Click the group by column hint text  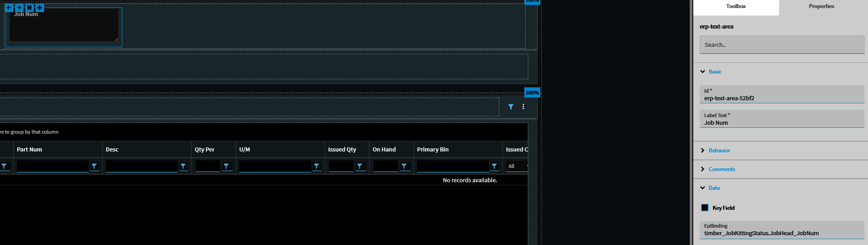tap(29, 132)
